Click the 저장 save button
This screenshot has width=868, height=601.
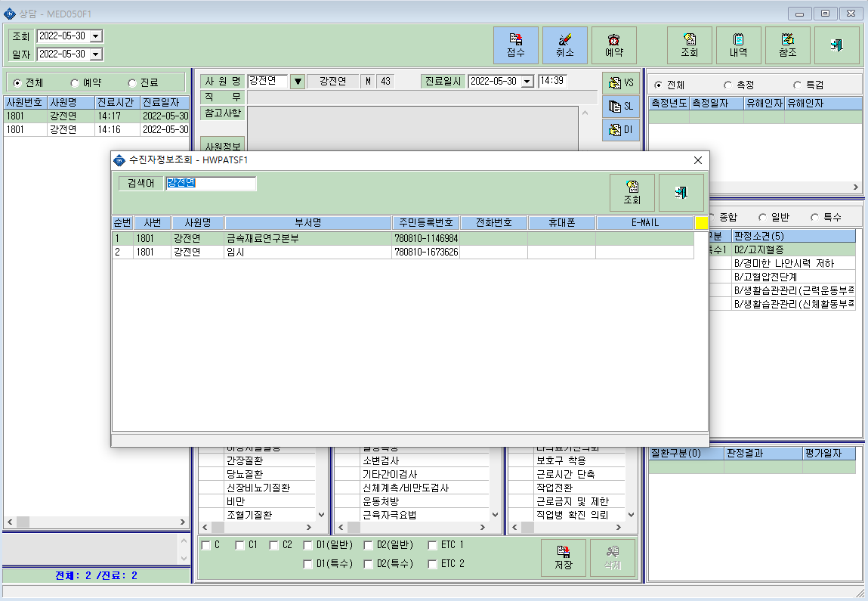point(564,558)
